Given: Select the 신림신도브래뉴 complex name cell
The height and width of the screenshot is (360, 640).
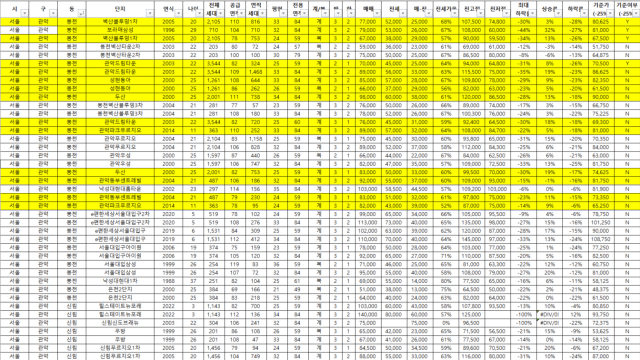Looking at the screenshot, I should (120, 323).
